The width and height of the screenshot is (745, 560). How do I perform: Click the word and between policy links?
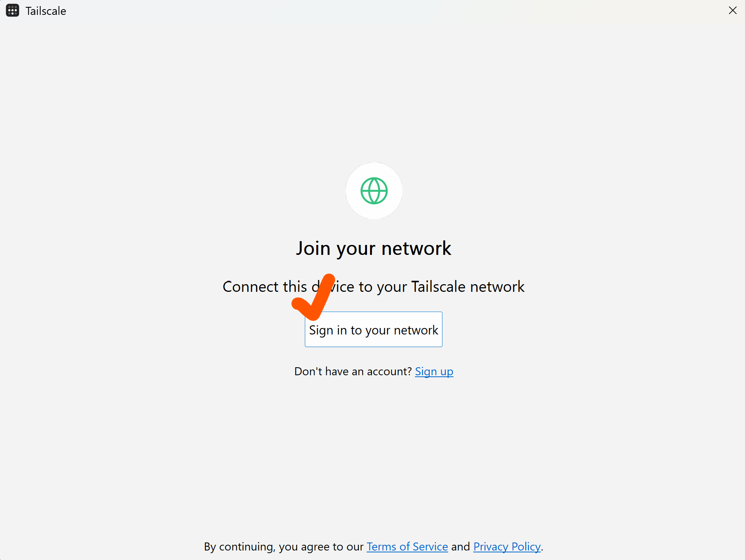click(461, 547)
